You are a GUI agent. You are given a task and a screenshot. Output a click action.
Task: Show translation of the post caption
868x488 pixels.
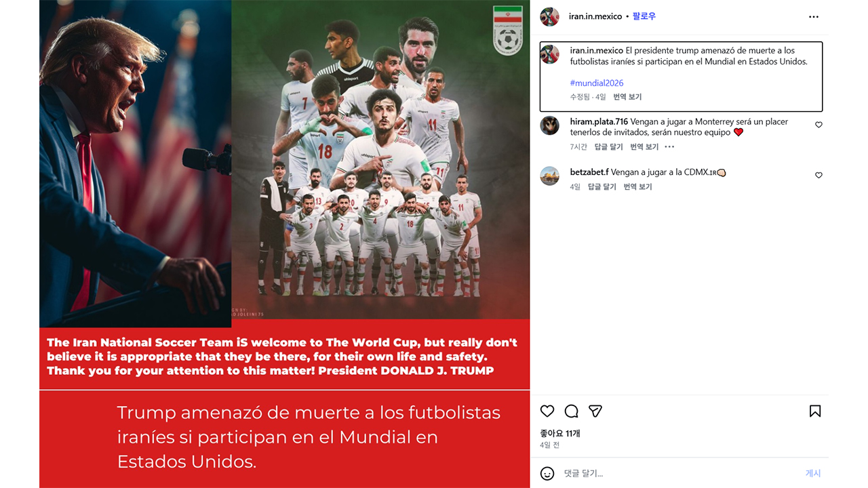(627, 97)
